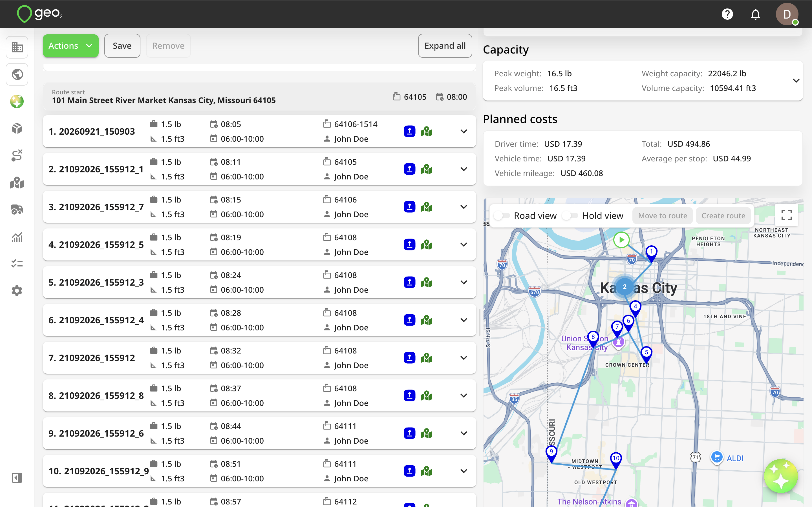This screenshot has width=812, height=507.
Task: Expand stop 3 21092026_155912_7 details
Action: (464, 207)
